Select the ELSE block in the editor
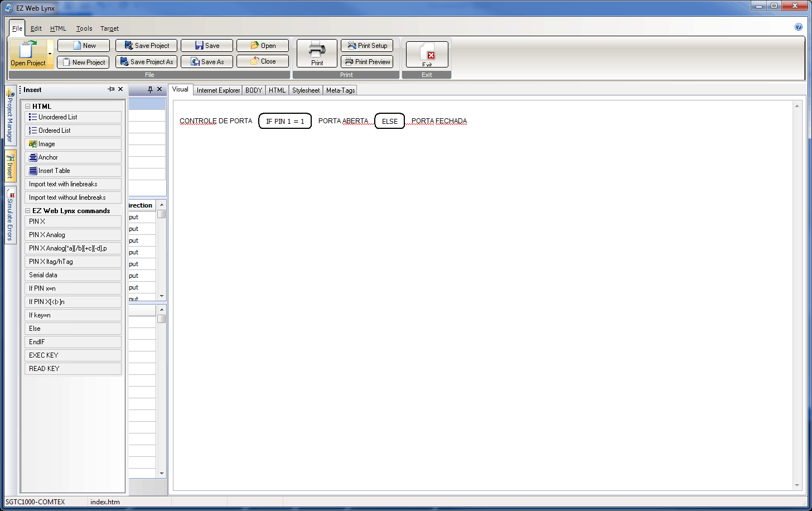 389,121
